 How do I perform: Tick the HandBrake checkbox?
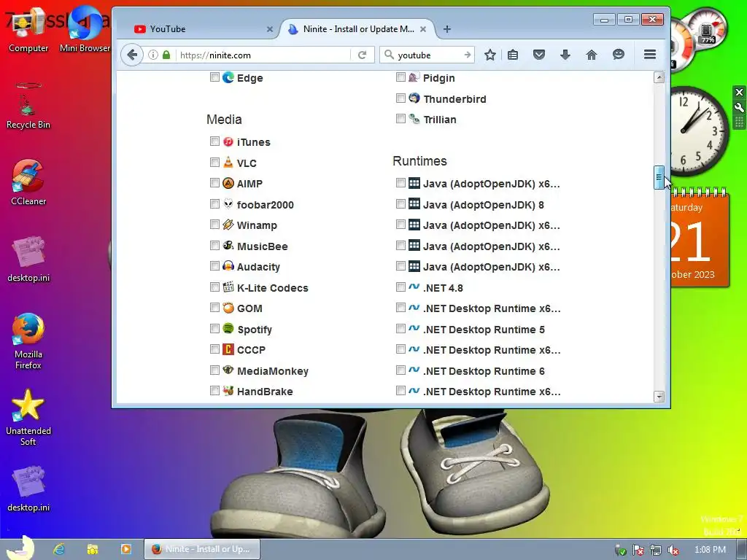point(214,391)
